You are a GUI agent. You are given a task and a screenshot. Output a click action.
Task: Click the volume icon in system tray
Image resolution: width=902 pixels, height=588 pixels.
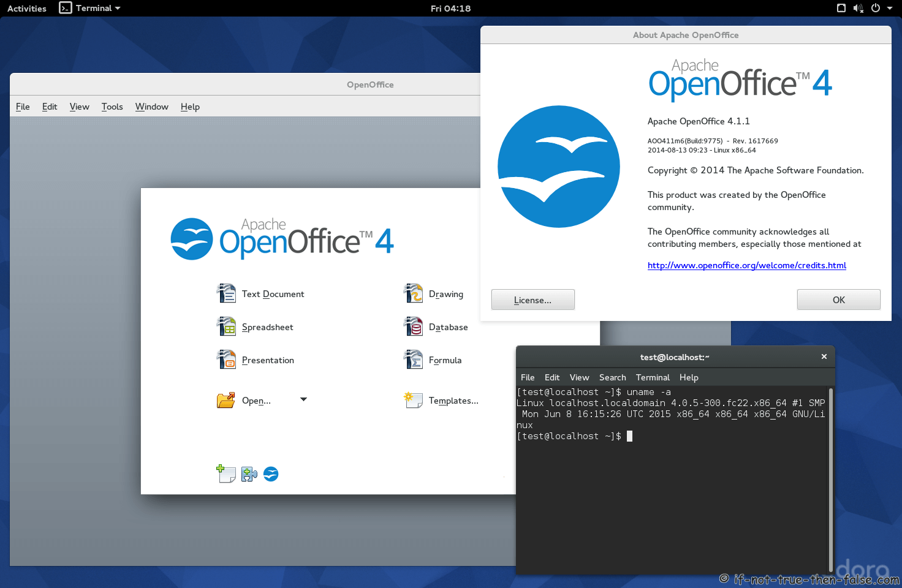click(858, 8)
